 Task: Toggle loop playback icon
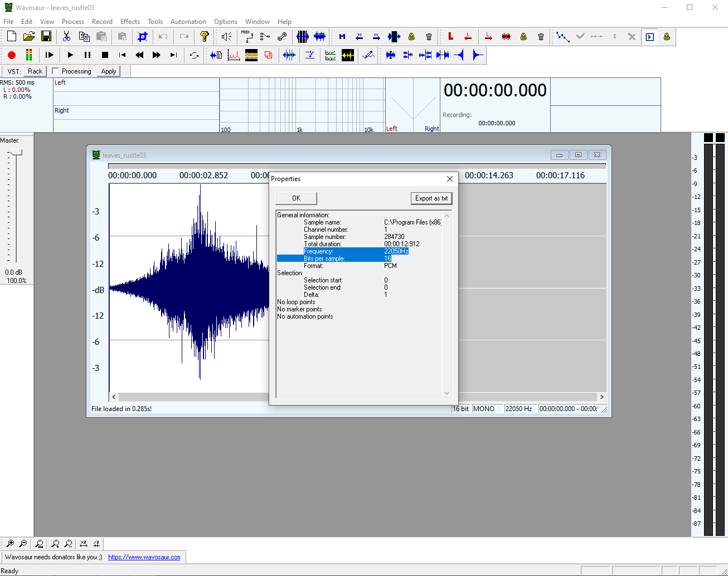pyautogui.click(x=194, y=55)
